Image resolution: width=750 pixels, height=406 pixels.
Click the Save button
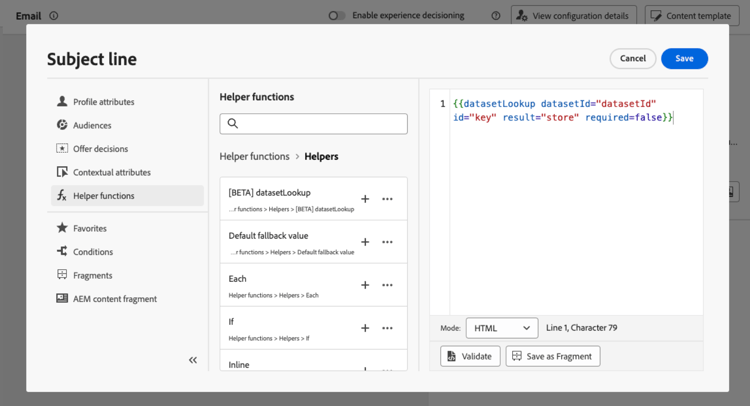tap(684, 59)
